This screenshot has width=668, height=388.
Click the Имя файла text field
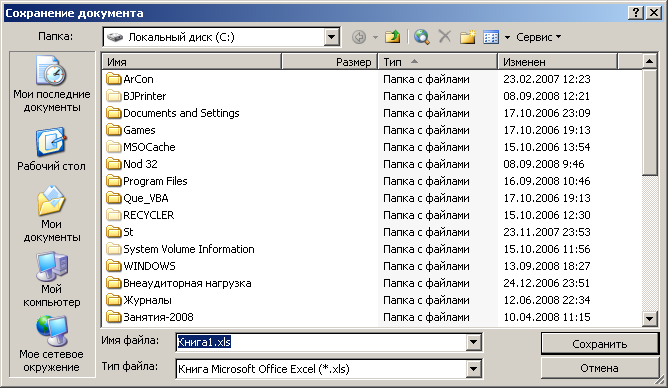click(322, 342)
